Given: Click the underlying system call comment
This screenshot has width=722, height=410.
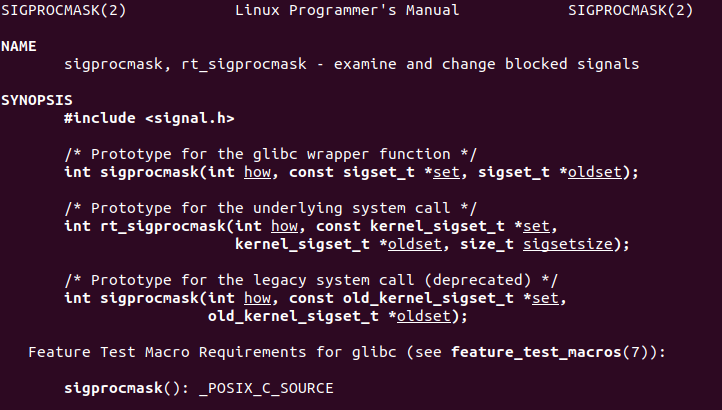Looking at the screenshot, I should pyautogui.click(x=270, y=208).
